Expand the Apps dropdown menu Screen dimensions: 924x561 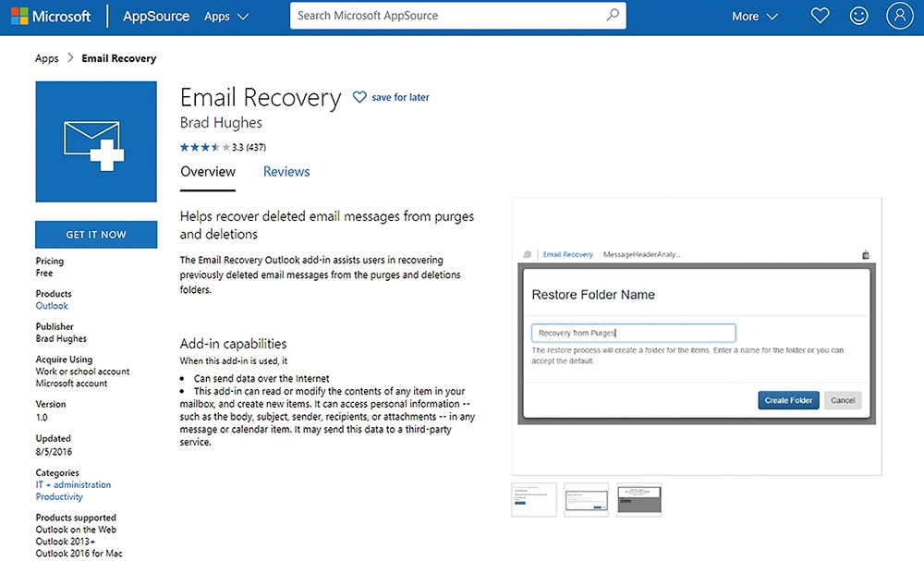click(226, 17)
